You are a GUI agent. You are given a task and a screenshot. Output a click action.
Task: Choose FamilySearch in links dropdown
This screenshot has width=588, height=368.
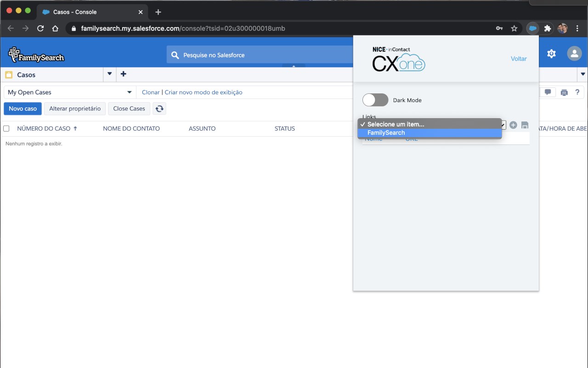coord(430,132)
